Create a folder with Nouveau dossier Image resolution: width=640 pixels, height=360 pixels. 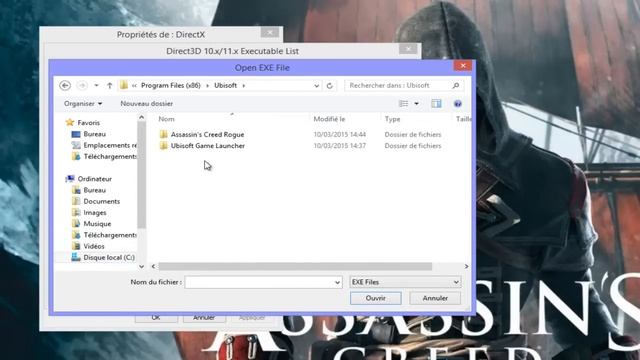[x=147, y=104]
